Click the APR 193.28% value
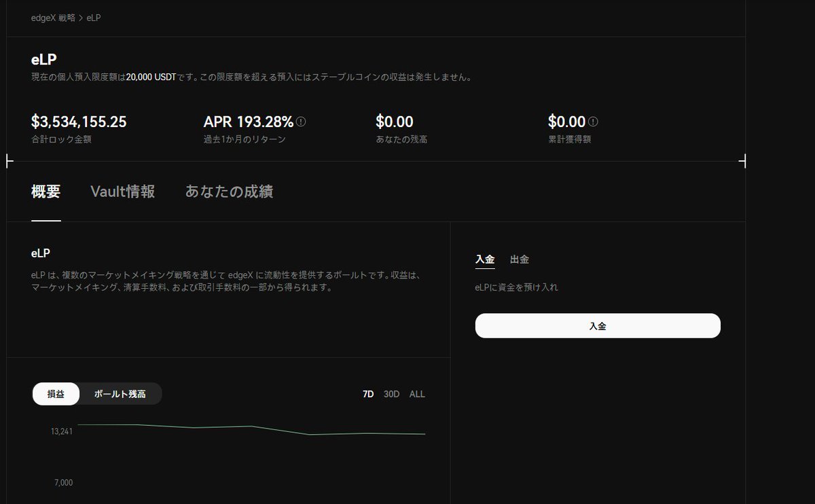Screen dimensions: 815x504 point(249,122)
